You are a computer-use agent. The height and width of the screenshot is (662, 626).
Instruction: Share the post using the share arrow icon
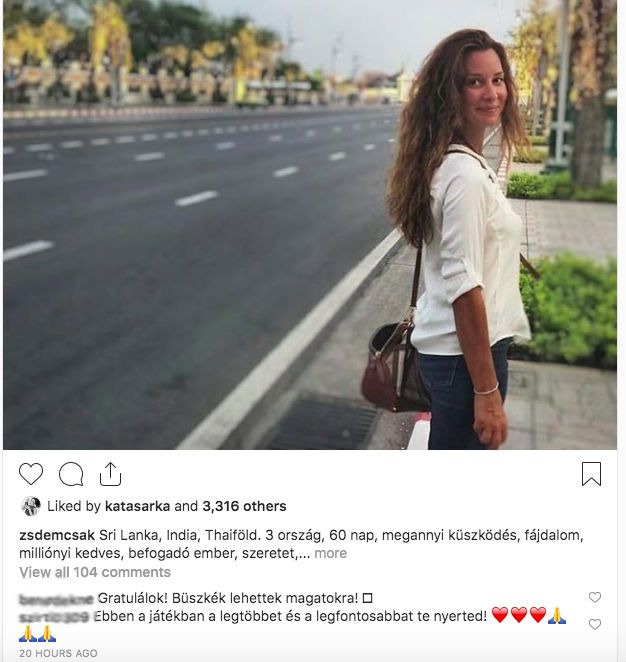click(110, 474)
